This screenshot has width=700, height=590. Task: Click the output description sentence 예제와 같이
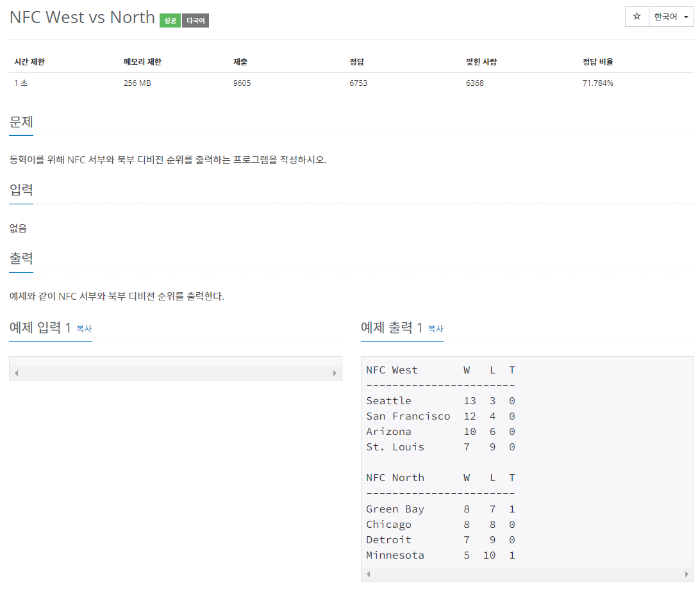117,297
